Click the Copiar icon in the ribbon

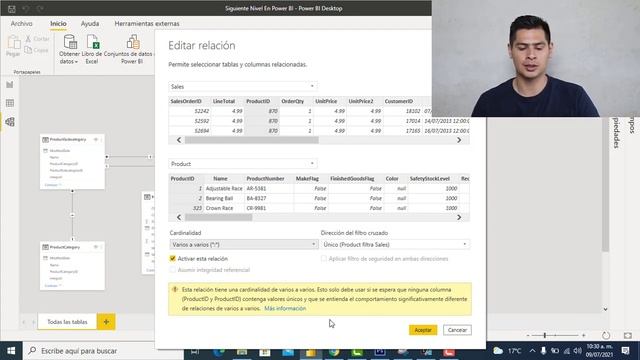[x=28, y=50]
